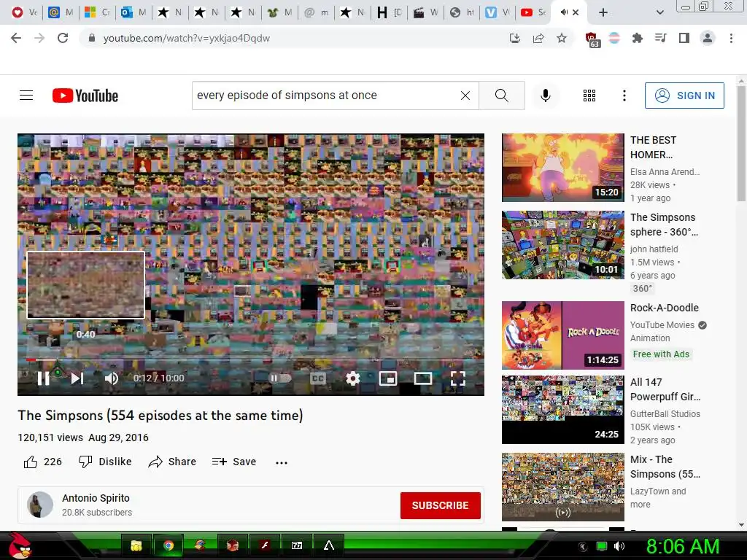Bookmark this page with star
This screenshot has width=747, height=560.
click(x=562, y=38)
